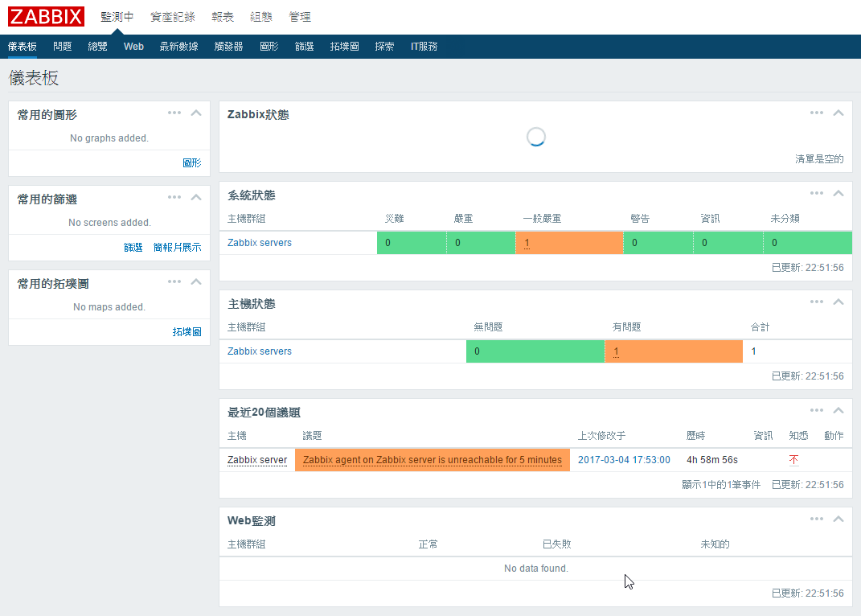Image resolution: width=861 pixels, height=616 pixels.
Task: Switch to the Web submenu tab
Action: 133,47
